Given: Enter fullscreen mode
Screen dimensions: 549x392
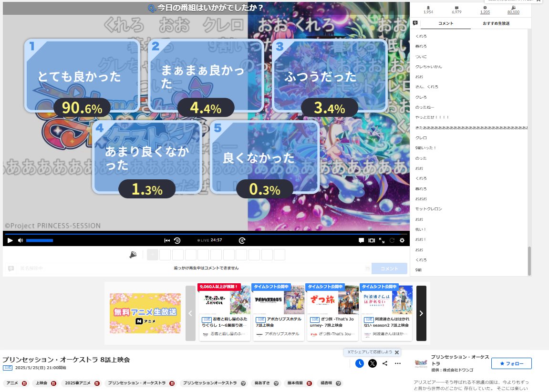Looking at the screenshot, I should pyautogui.click(x=382, y=240).
